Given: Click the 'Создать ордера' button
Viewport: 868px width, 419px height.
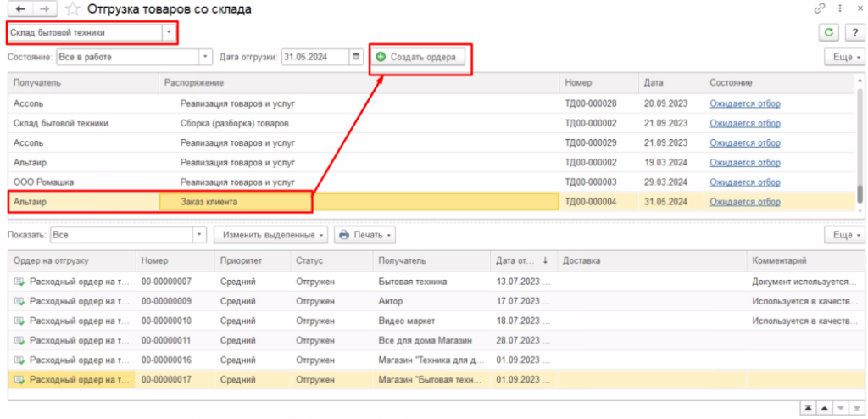Looking at the screenshot, I should click(416, 57).
